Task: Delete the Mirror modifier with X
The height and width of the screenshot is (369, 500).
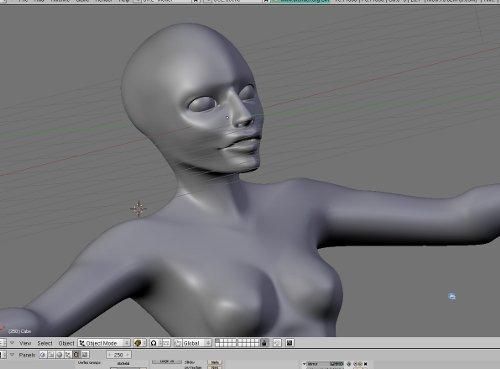Action: (x=366, y=364)
